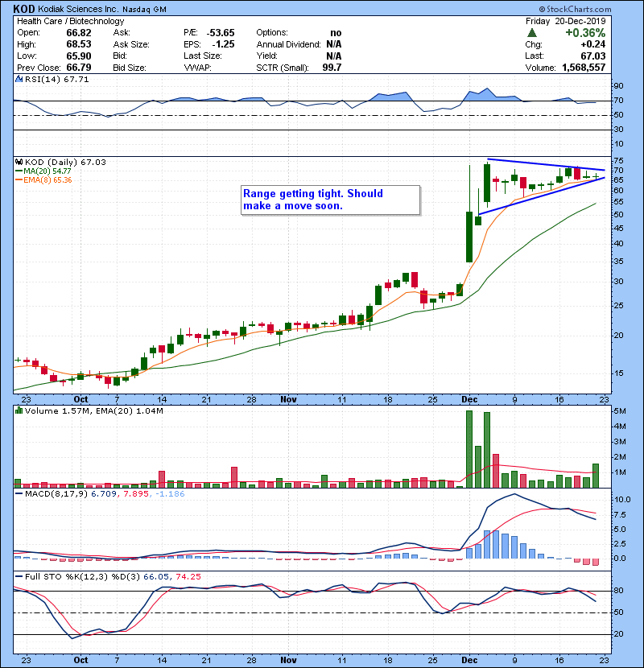Click the P/E value -53.65

click(221, 33)
